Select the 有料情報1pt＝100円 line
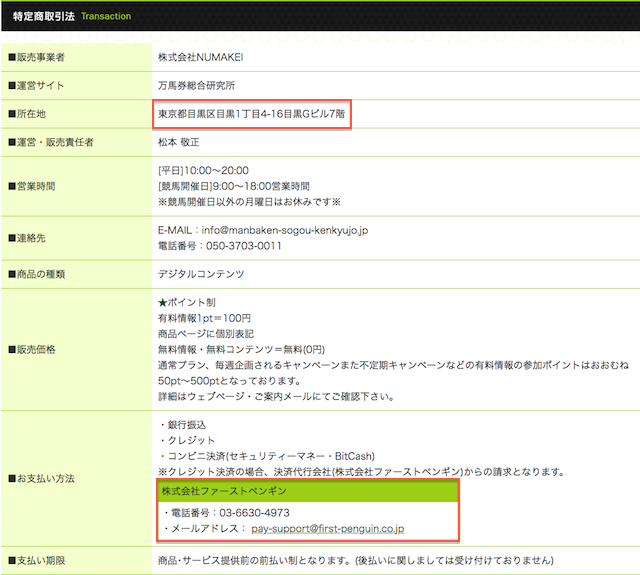This screenshot has height=575, width=640. click(x=204, y=318)
